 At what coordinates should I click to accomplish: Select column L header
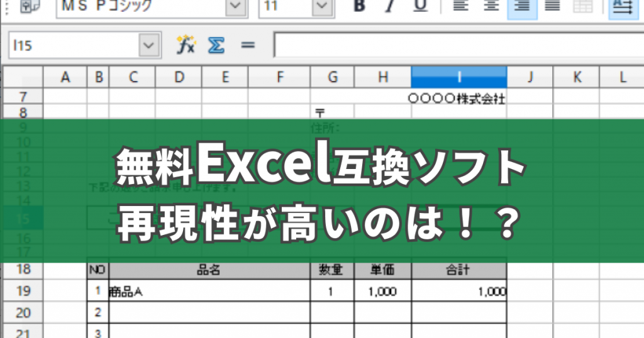(622, 77)
